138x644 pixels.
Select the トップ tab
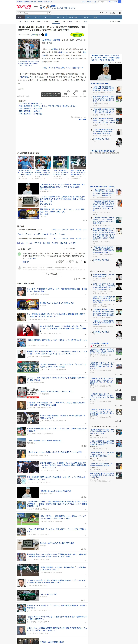(x=20, y=17)
